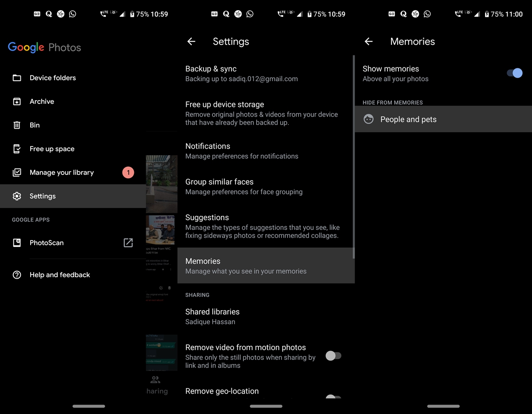532x414 pixels.
Task: Click the Google Photos logo
Action: 44,47
